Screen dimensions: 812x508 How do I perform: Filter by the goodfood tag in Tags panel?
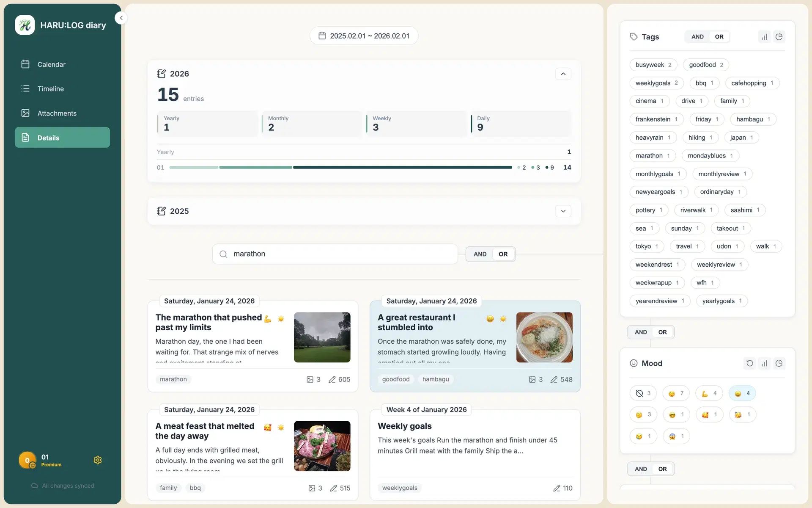point(706,65)
